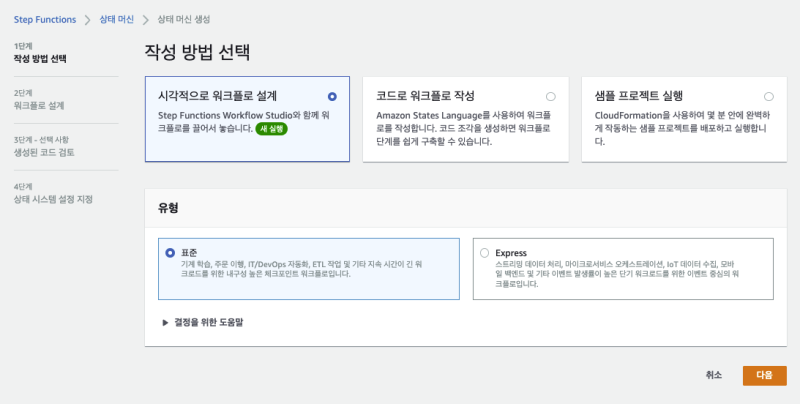Choose 코드로 워크플로 작성 radio button
This screenshot has height=404, width=800.
(551, 96)
